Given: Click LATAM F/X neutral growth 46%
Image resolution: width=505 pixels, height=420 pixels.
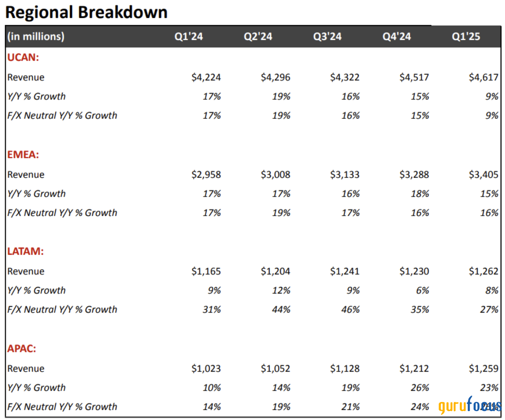Looking at the screenshot, I should point(350,310).
